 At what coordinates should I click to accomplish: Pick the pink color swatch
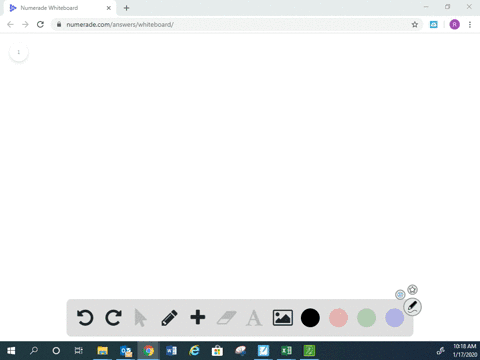[x=338, y=318]
